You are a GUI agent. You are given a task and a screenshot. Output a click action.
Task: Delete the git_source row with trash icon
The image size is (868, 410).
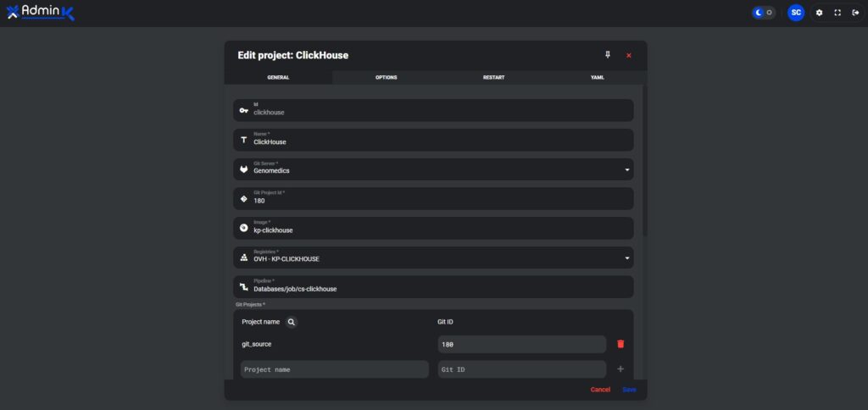click(x=620, y=344)
